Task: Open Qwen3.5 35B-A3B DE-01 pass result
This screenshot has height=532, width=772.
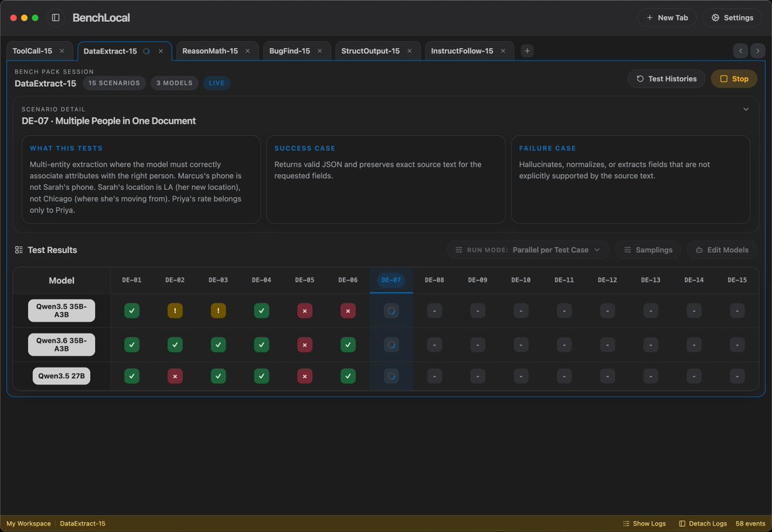Action: pos(132,311)
